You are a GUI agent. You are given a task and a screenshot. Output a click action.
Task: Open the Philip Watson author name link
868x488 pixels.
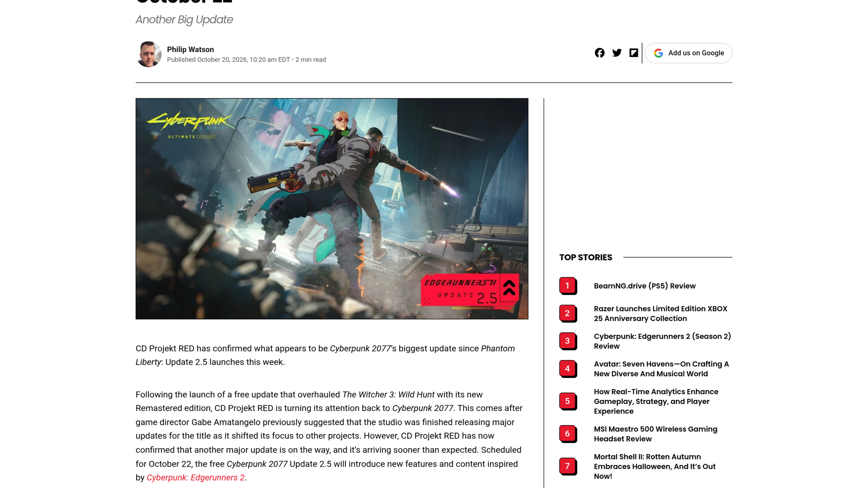(x=190, y=49)
